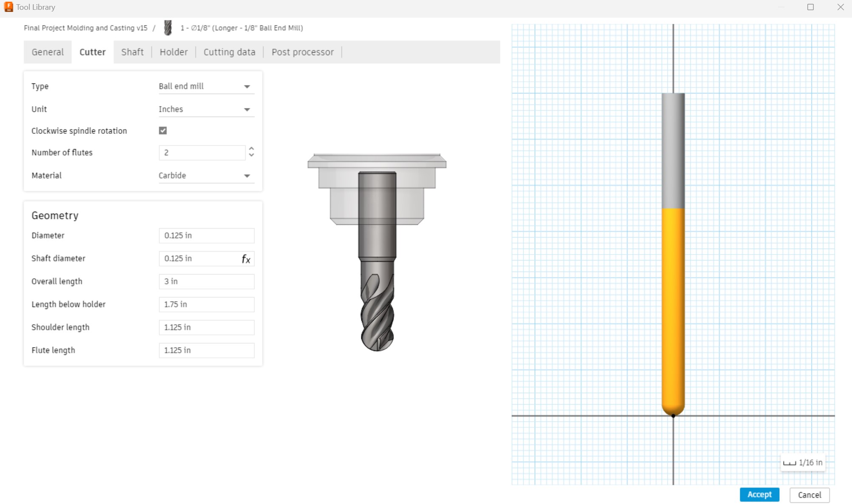Click the tool preview 3D model icon
The width and height of the screenshot is (852, 504).
click(x=169, y=28)
